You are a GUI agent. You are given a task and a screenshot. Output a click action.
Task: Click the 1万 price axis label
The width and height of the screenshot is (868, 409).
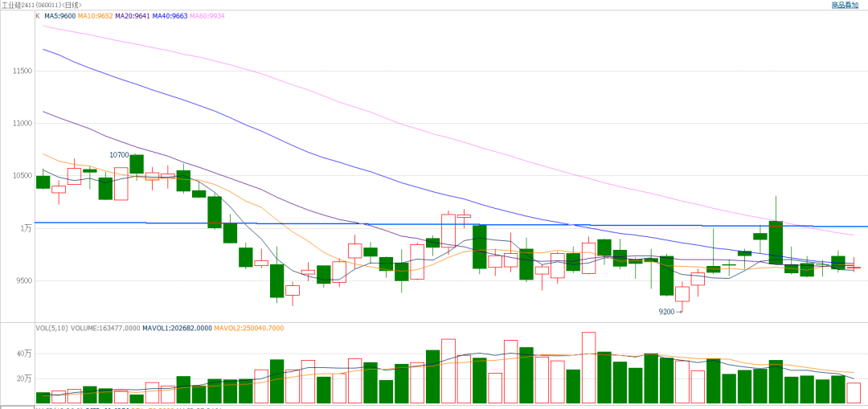(x=27, y=228)
